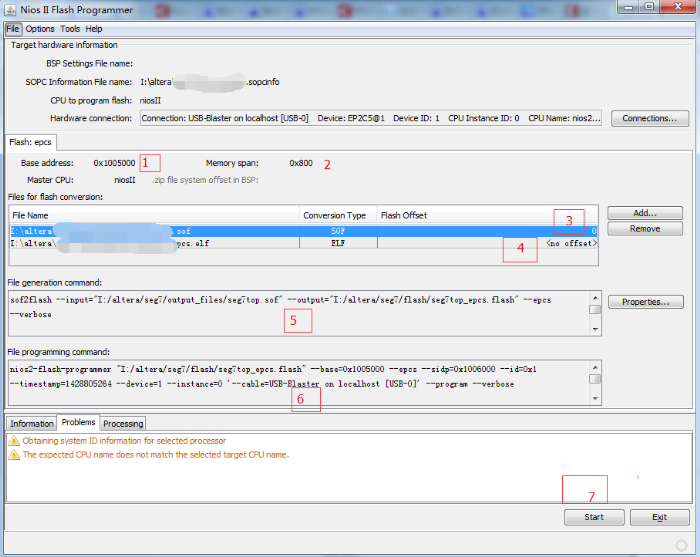Image resolution: width=700 pixels, height=557 pixels.
Task: Click the warning icon beside CPU name message
Action: pyautogui.click(x=14, y=455)
